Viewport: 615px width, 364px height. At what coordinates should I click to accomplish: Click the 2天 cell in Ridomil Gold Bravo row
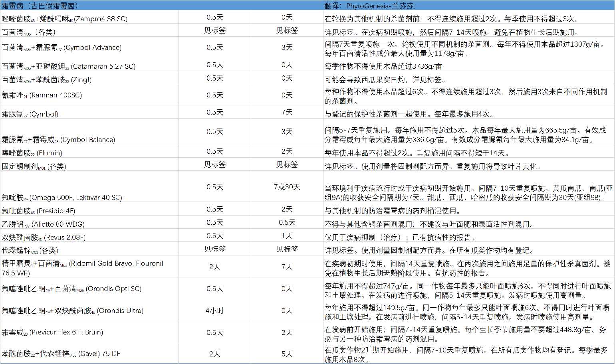pos(215,267)
